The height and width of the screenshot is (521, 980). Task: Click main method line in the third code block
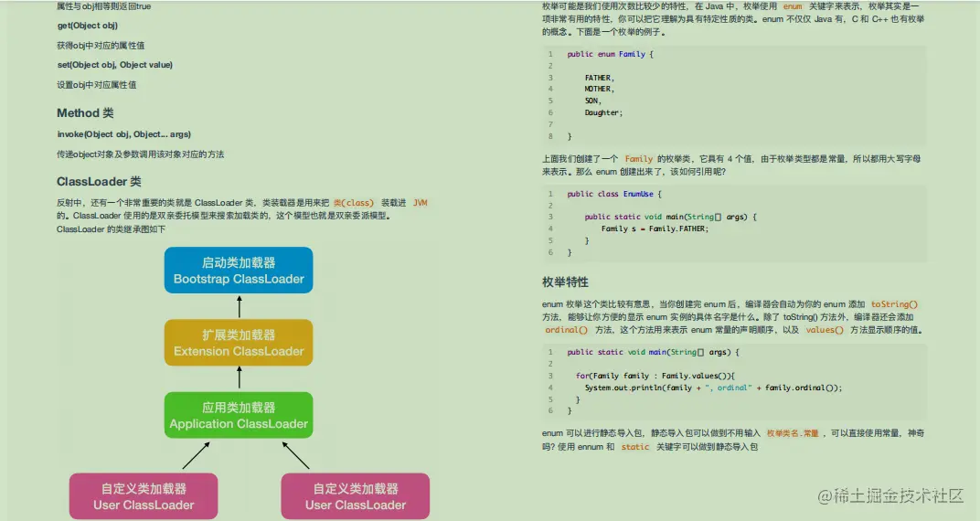653,352
